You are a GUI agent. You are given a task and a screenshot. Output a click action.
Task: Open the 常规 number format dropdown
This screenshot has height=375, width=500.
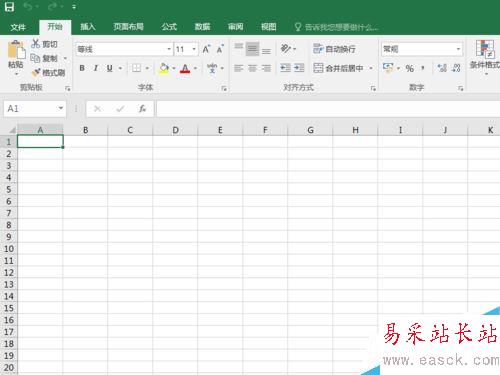(x=458, y=49)
